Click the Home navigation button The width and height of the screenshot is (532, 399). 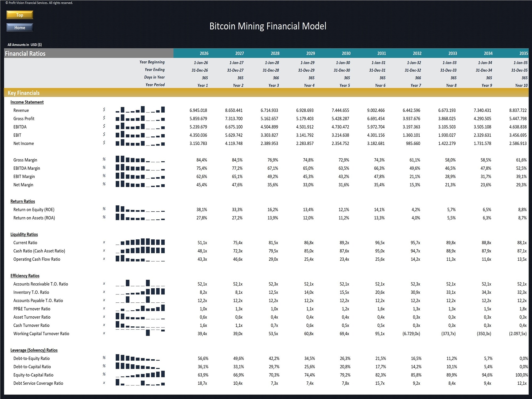pyautogui.click(x=19, y=27)
